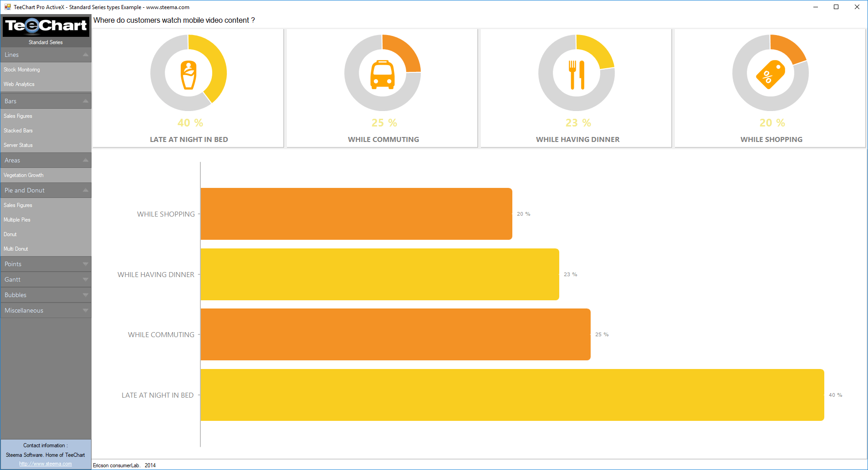This screenshot has width=868, height=470.
Task: Click the orange WHILE COMMUTING bar
Action: click(395, 334)
